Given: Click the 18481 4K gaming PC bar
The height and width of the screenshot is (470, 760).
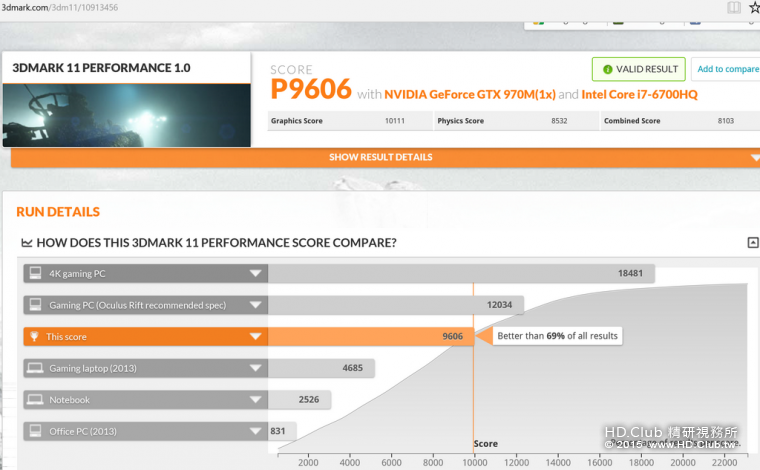Looking at the screenshot, I should [x=461, y=273].
